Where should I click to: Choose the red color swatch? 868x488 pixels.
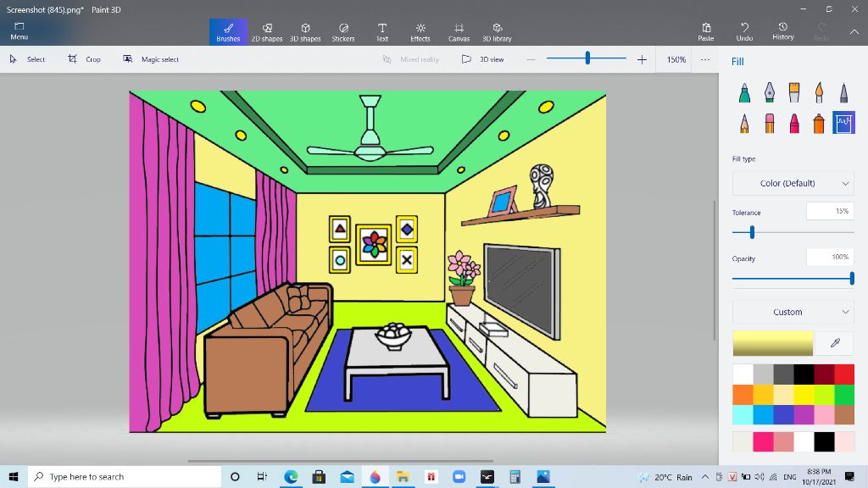[844, 374]
